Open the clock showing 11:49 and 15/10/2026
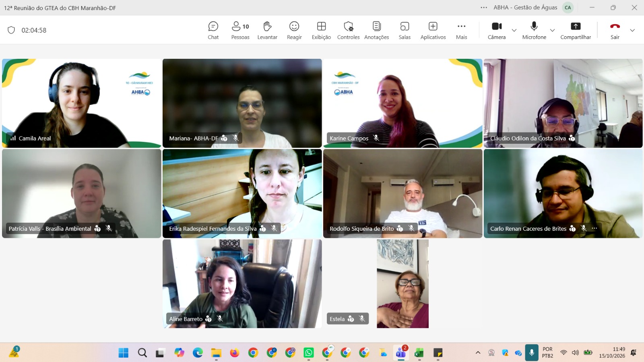644x362 pixels. [x=612, y=352]
